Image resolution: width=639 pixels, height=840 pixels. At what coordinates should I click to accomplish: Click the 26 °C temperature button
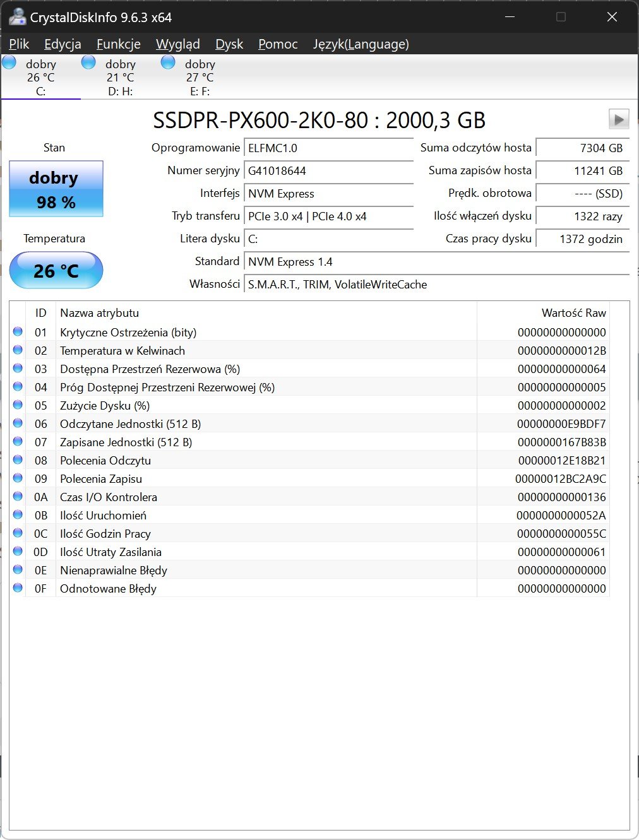(56, 271)
